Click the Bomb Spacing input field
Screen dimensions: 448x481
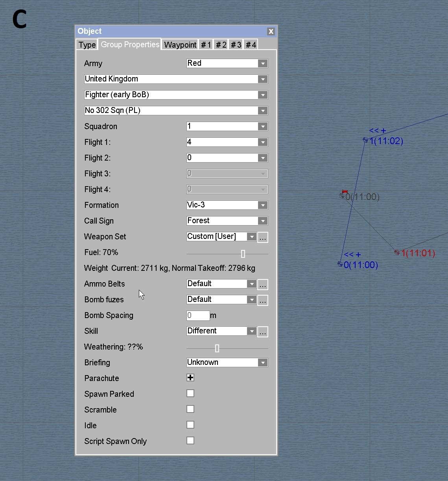pos(198,316)
